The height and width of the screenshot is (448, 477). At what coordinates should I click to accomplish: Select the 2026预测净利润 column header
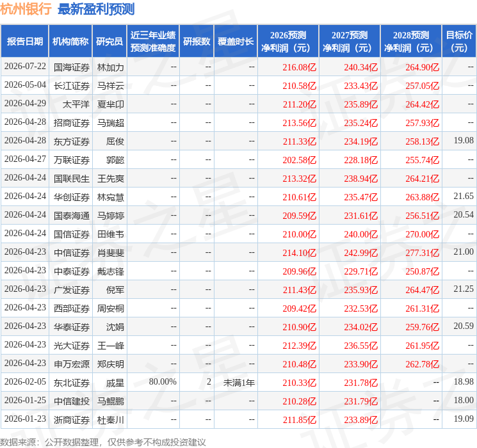(x=287, y=42)
